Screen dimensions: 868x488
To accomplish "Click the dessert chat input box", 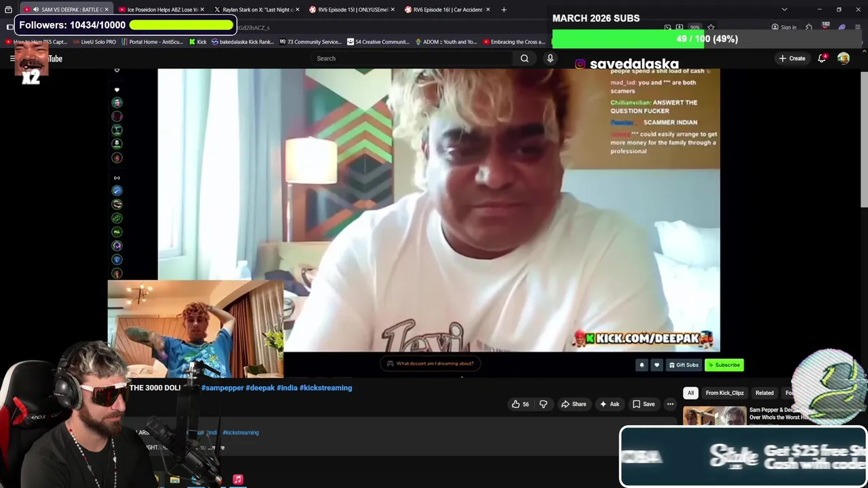I will [x=431, y=363].
